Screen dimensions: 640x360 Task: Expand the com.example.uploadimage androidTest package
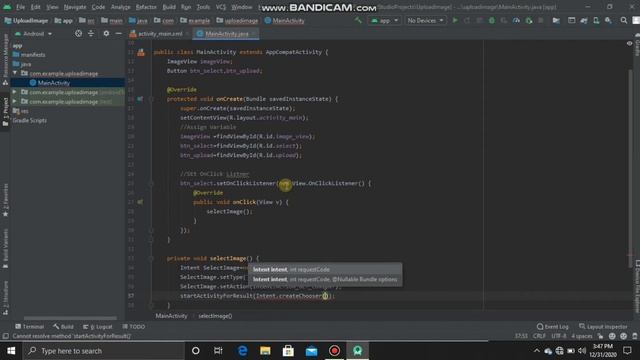click(x=15, y=92)
